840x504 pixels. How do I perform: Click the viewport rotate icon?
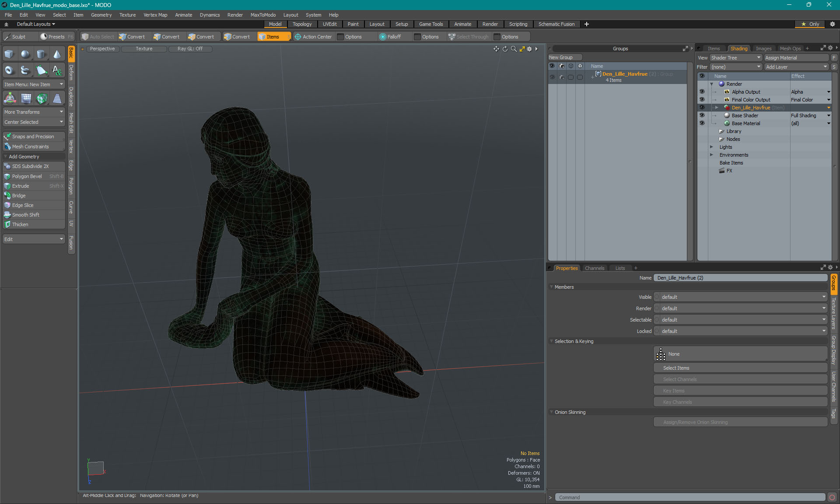coord(505,49)
